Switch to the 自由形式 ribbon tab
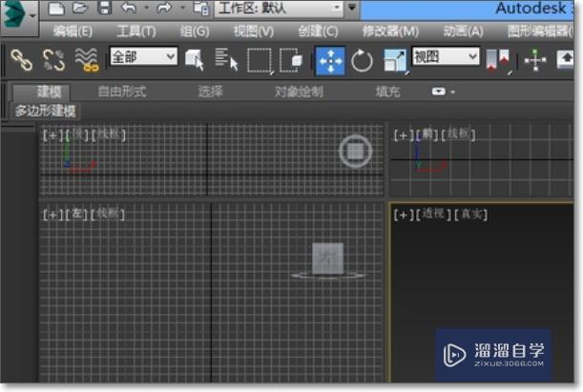 pyautogui.click(x=122, y=92)
